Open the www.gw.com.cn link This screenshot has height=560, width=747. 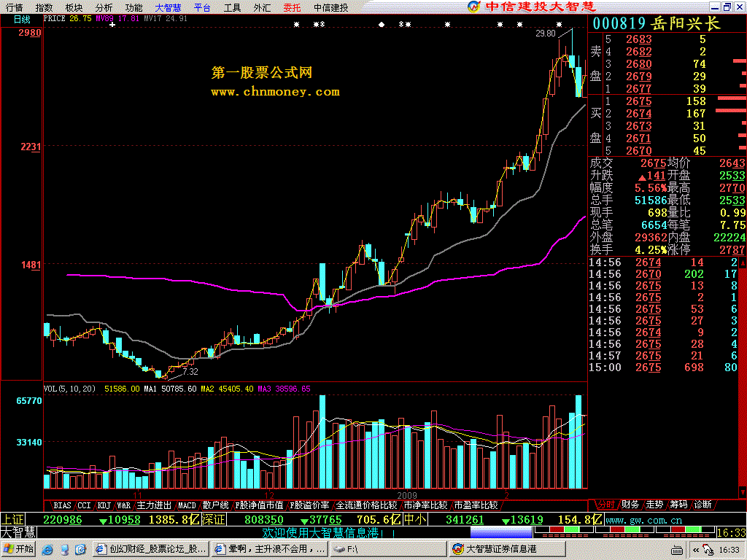tap(643, 521)
